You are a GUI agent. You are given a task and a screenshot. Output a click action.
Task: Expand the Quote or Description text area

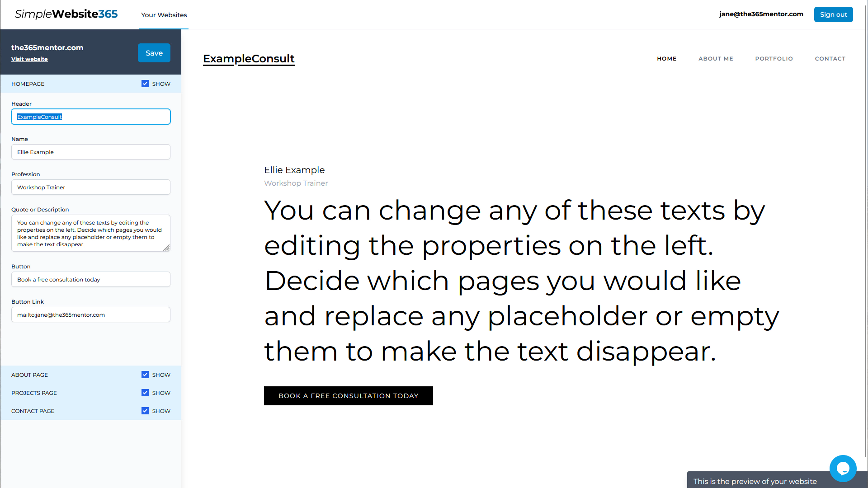(x=168, y=249)
